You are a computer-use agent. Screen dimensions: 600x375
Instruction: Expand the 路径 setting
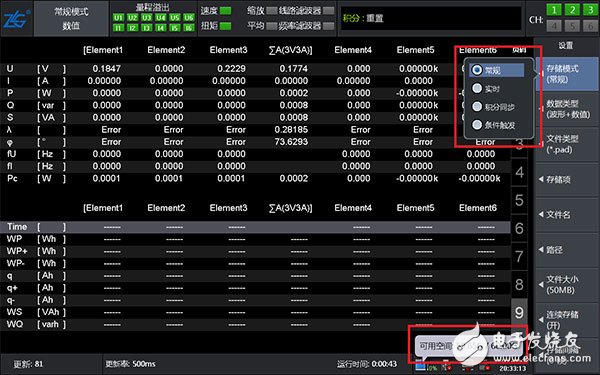click(567, 250)
